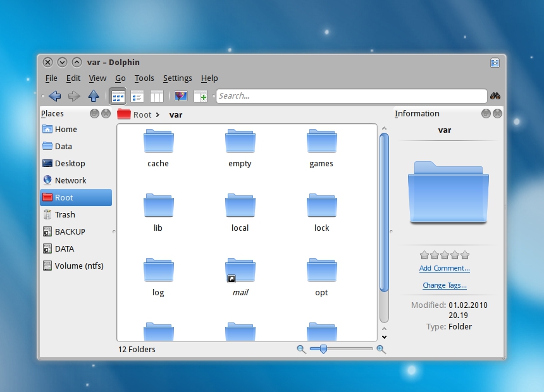Go back with the blue left arrow
The height and width of the screenshot is (392, 544).
click(x=54, y=96)
